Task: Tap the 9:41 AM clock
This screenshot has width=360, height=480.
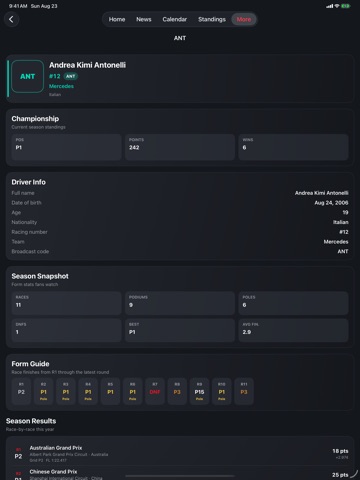Action: coord(18,6)
